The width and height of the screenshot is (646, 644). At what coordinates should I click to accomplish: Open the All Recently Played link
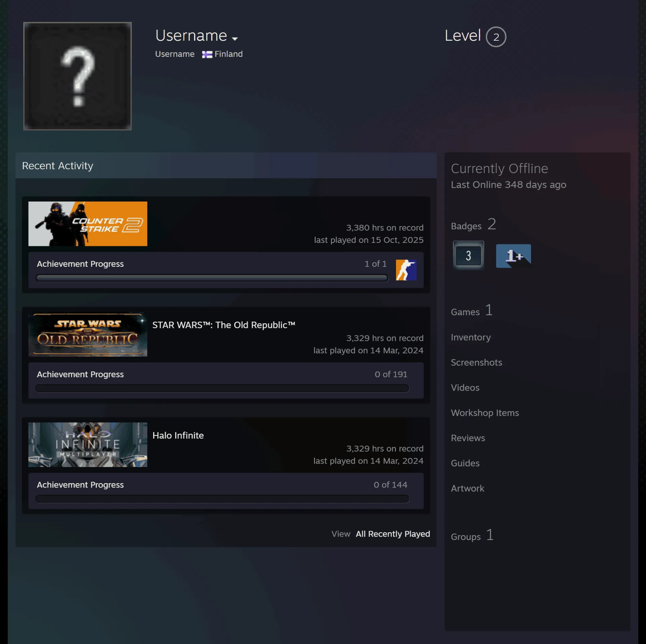[393, 534]
